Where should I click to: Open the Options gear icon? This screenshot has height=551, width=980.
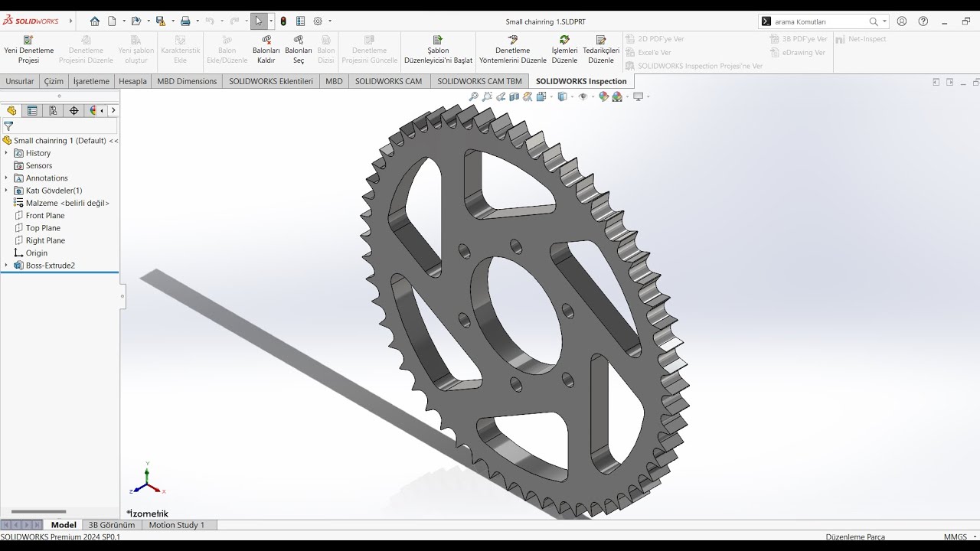coord(318,21)
